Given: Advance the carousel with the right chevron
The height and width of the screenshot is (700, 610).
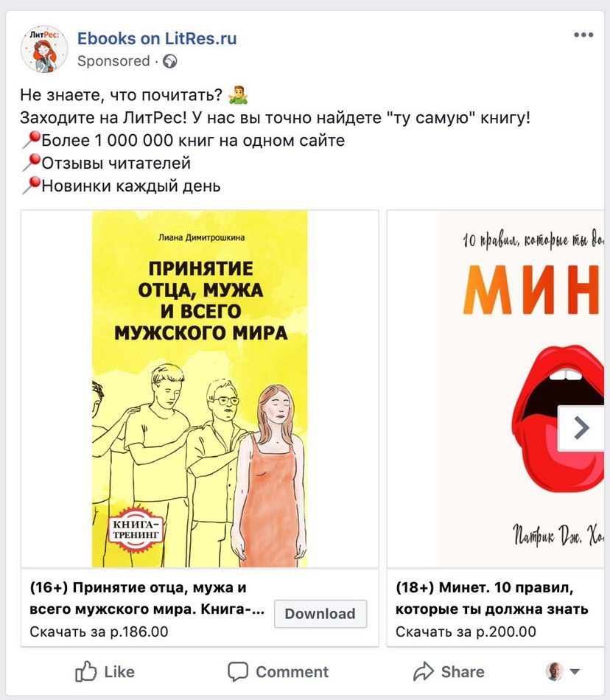Looking at the screenshot, I should coord(581,427).
